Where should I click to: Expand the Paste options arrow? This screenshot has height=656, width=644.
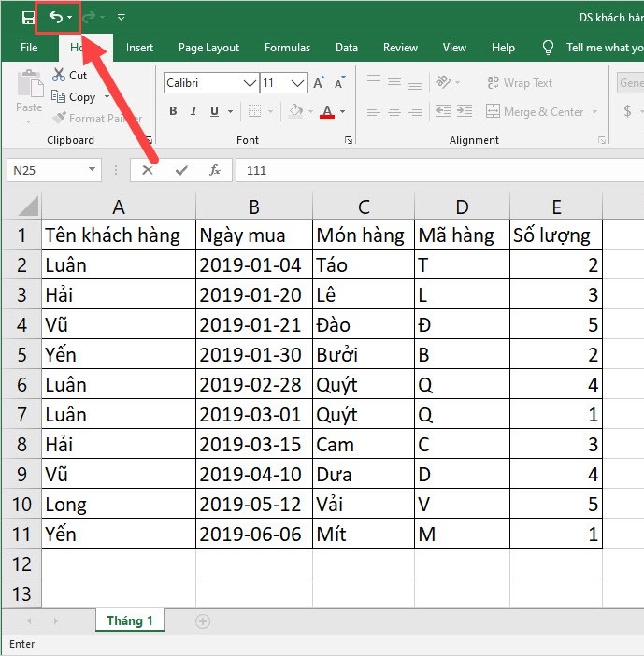(28, 122)
